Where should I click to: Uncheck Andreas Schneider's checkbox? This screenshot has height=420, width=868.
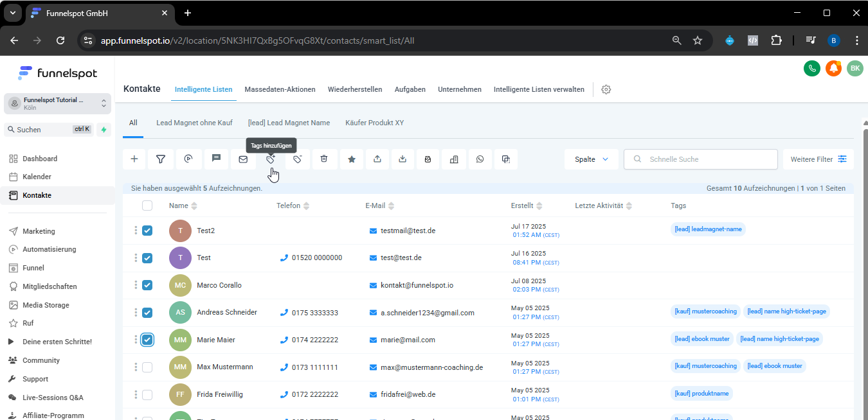pos(147,313)
